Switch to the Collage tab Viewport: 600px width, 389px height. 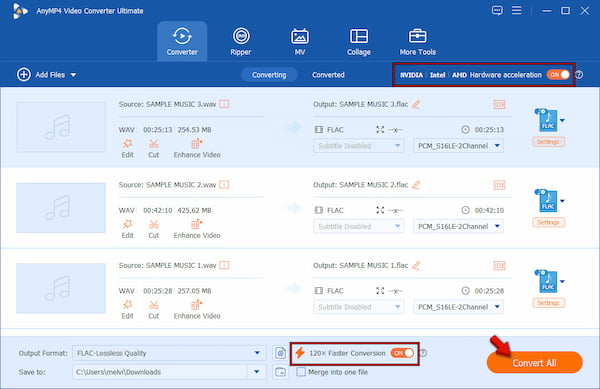tap(359, 41)
